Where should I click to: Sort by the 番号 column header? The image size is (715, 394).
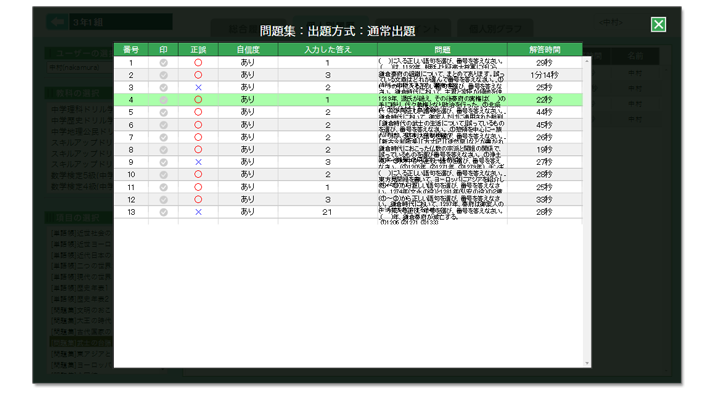click(131, 49)
